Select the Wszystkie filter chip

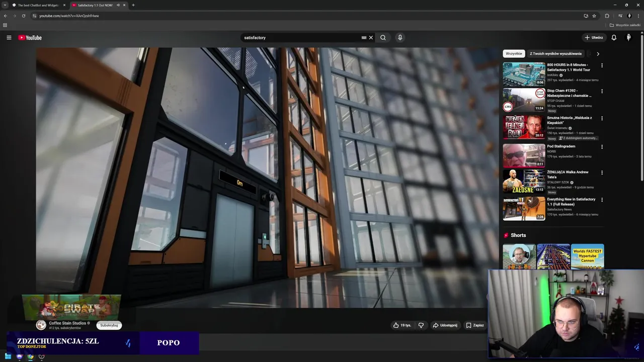coord(514,54)
